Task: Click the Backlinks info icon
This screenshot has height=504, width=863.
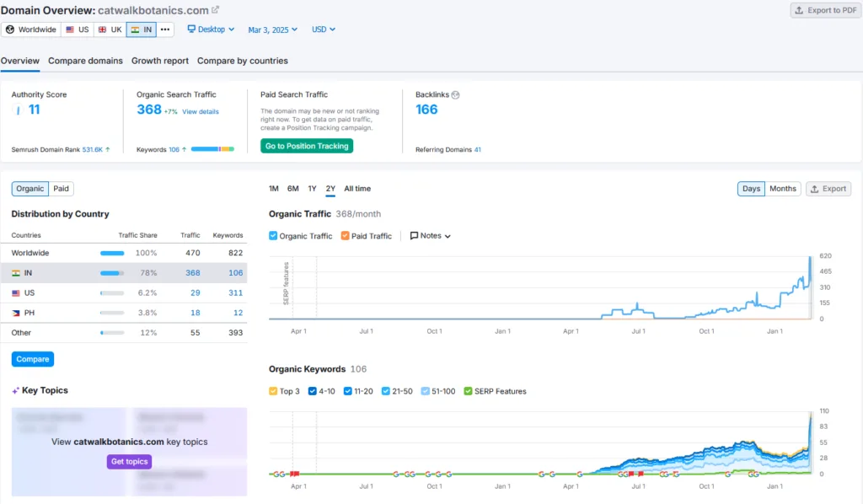Action: coord(455,94)
